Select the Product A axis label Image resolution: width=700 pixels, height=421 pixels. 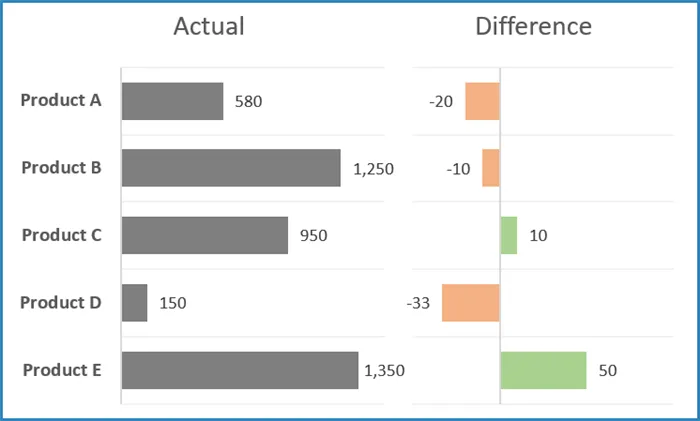coord(61,100)
